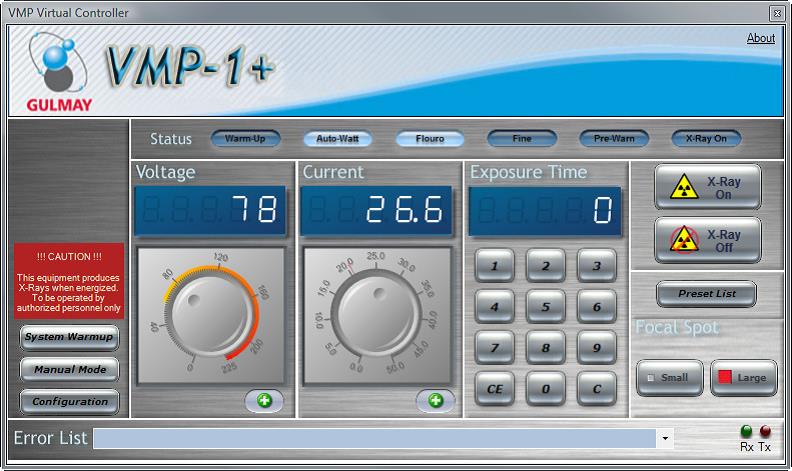792x471 pixels.
Task: Click the 225 mark on Voltage dial
Action: point(229,367)
